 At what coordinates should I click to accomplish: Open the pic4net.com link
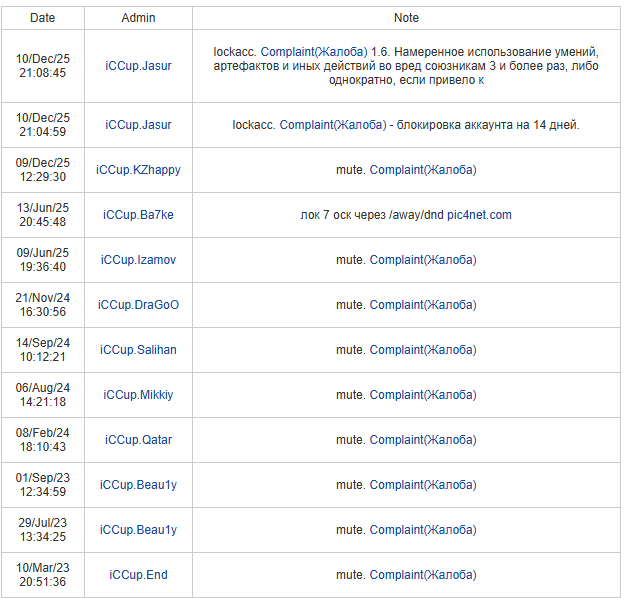479,215
